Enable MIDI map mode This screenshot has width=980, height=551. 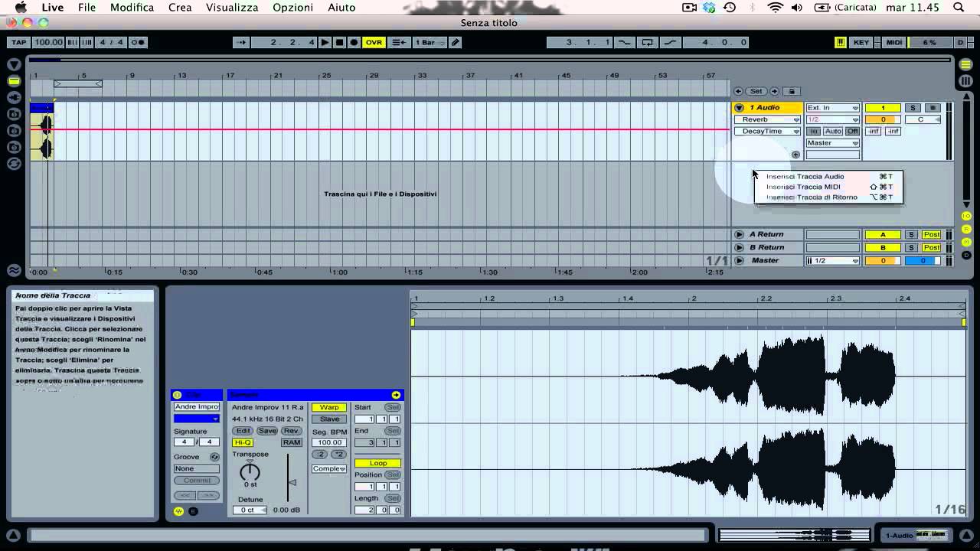893,42
